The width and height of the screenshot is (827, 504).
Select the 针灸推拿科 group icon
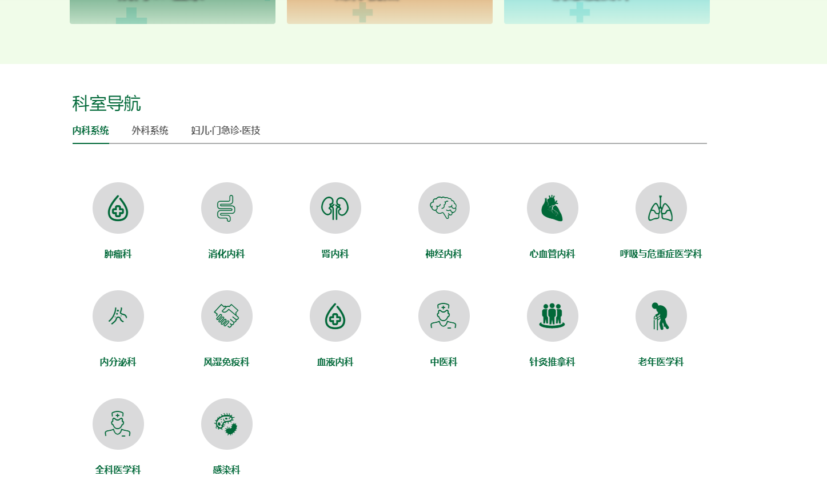point(553,316)
